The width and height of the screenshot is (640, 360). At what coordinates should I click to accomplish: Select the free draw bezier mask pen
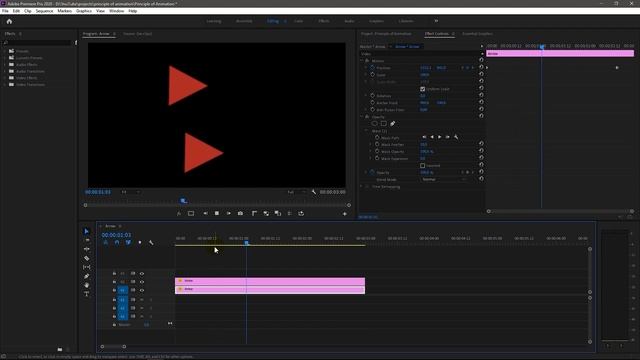tap(393, 124)
